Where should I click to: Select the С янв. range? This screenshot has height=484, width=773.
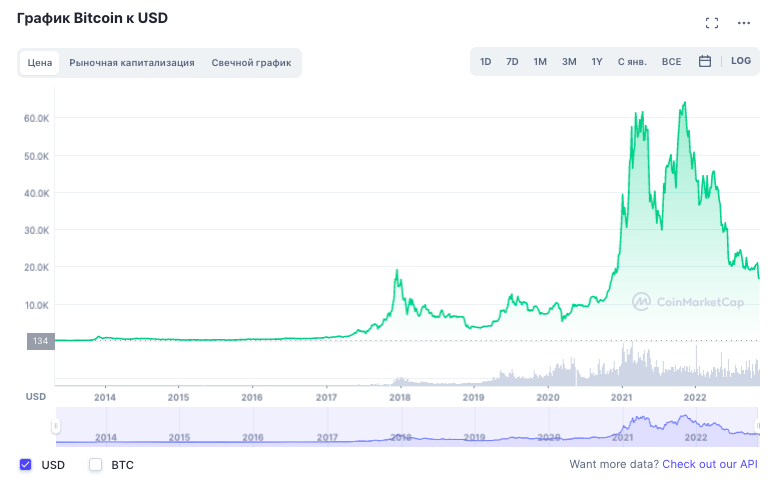coord(632,62)
